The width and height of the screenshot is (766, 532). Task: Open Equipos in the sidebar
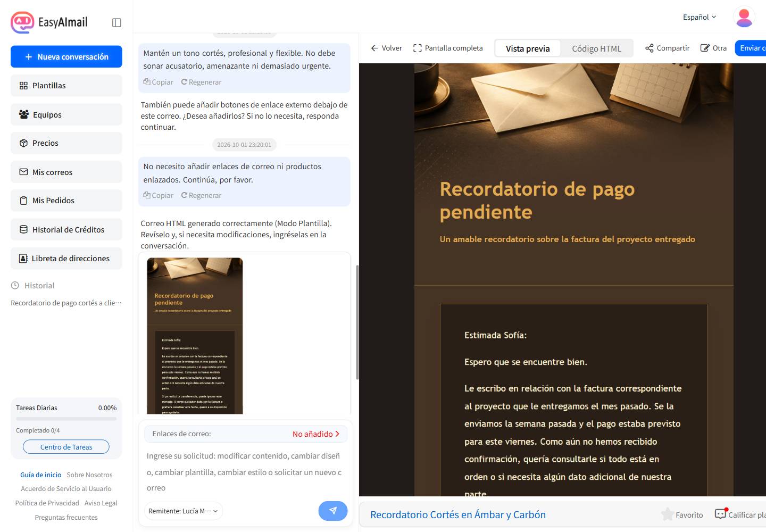coord(66,114)
